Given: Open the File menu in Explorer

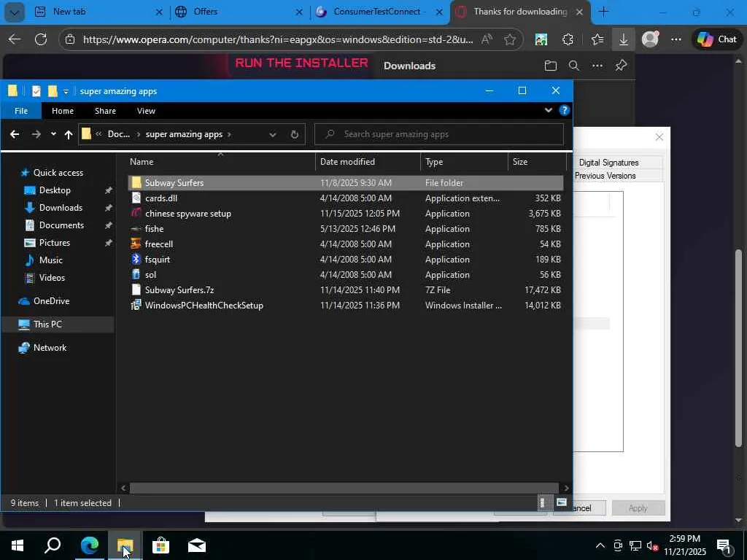Looking at the screenshot, I should click(21, 111).
